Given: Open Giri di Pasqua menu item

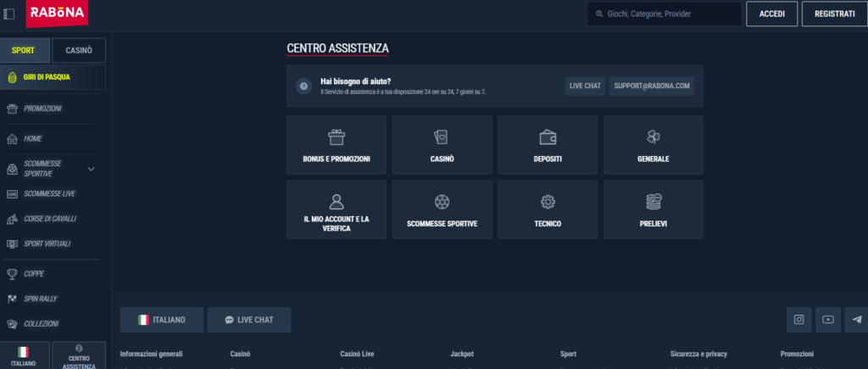Looking at the screenshot, I should 53,77.
